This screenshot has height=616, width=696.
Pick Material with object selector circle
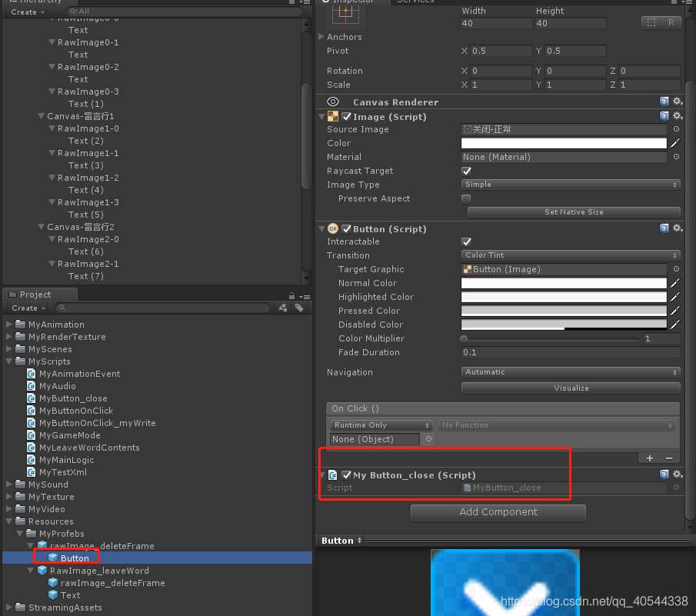pyautogui.click(x=676, y=157)
